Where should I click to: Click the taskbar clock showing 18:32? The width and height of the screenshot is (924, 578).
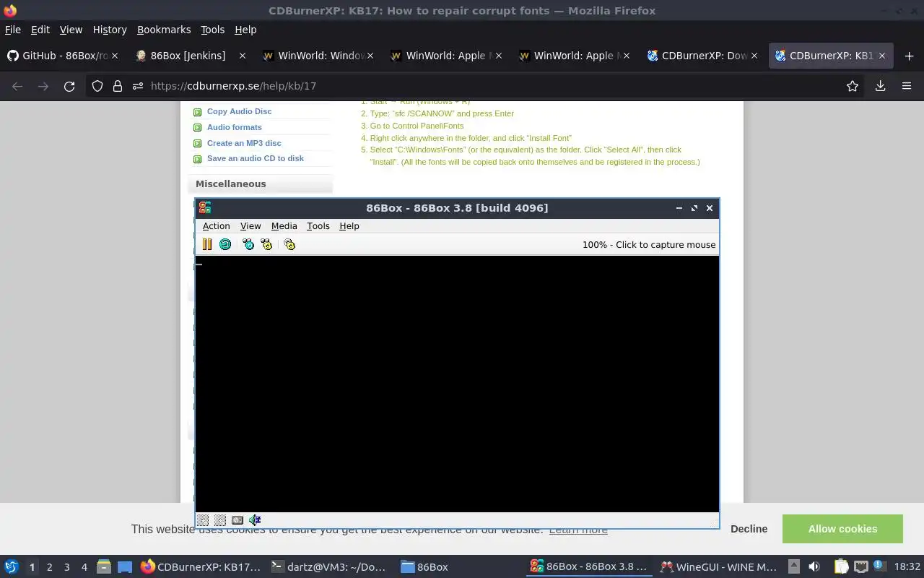[x=907, y=567]
